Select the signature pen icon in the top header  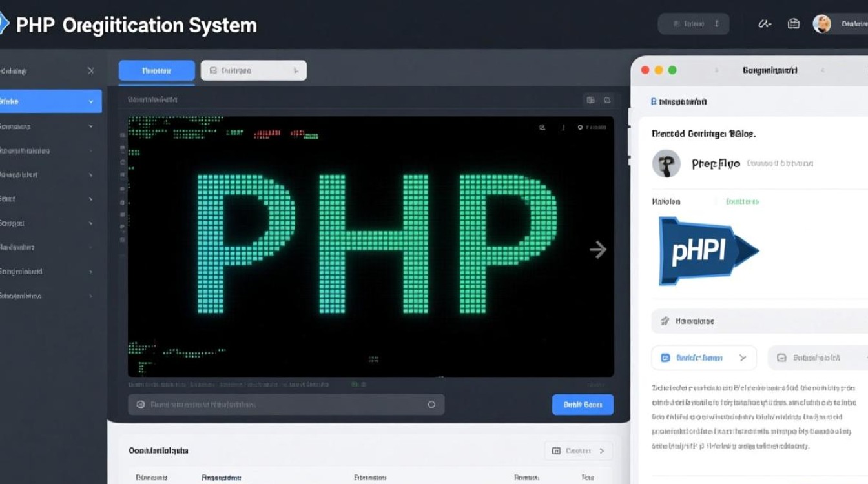click(765, 23)
